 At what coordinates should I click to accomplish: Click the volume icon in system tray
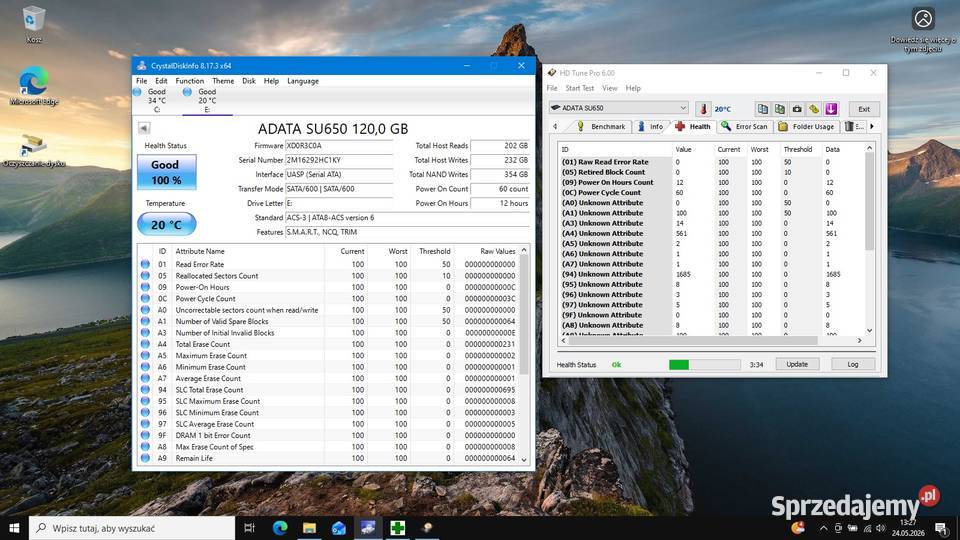pyautogui.click(x=880, y=528)
